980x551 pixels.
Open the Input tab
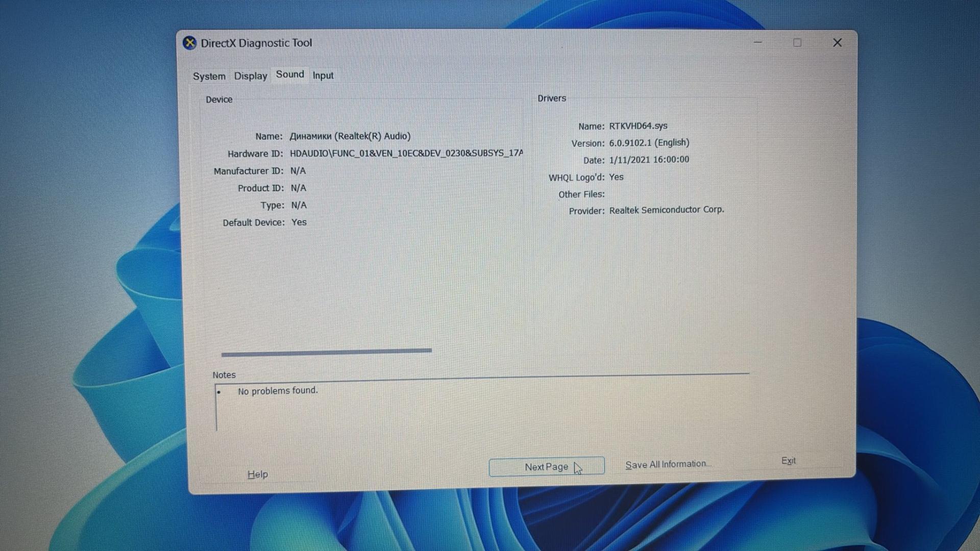323,76
